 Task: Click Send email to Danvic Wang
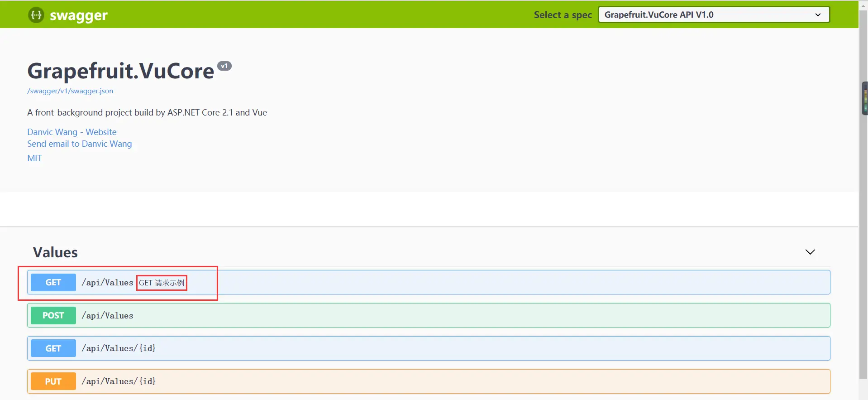pyautogui.click(x=80, y=144)
